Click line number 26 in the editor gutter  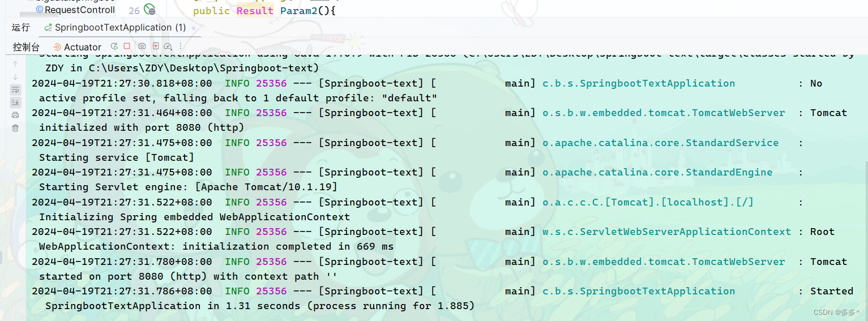(134, 10)
